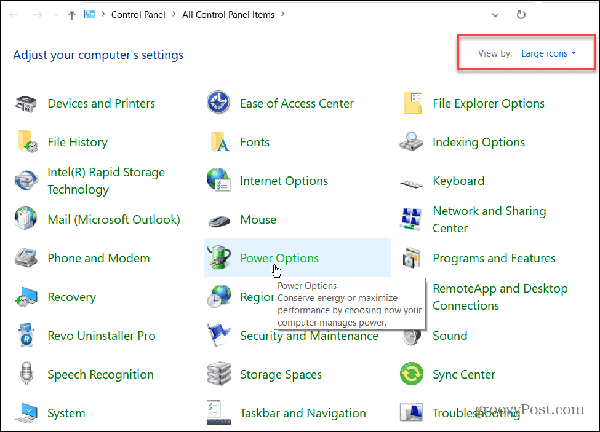The width and height of the screenshot is (600, 432).
Task: Click the Sync Center green icon
Action: 411,373
